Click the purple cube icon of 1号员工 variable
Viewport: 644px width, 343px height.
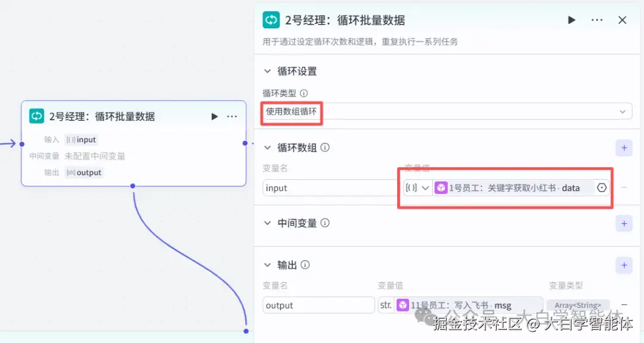[441, 188]
